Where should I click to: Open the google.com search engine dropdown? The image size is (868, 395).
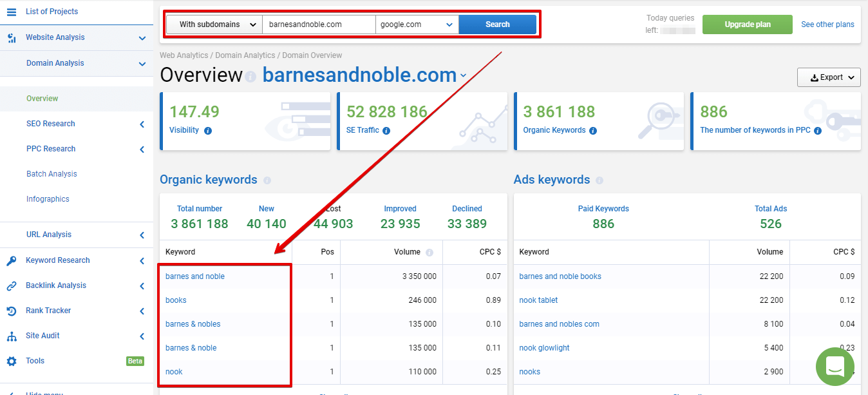pos(417,24)
